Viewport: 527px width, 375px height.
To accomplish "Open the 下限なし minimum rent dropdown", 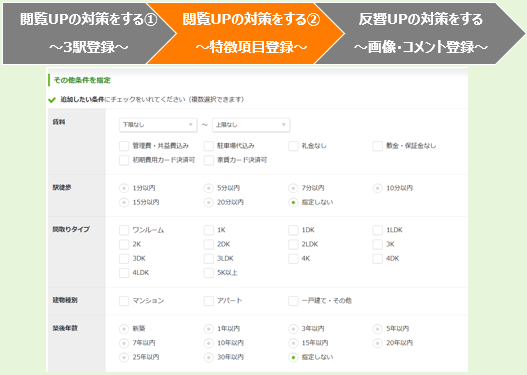I will click(x=158, y=125).
